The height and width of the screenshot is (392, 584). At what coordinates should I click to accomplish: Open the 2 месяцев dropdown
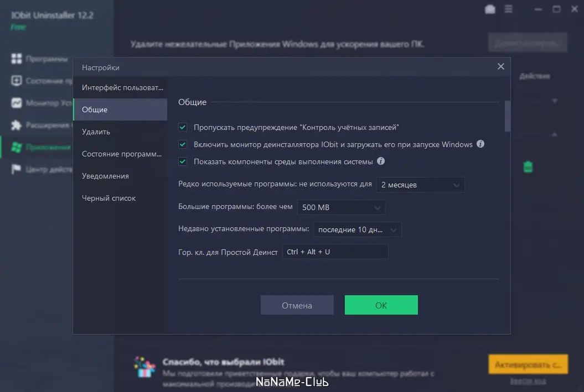pyautogui.click(x=421, y=185)
